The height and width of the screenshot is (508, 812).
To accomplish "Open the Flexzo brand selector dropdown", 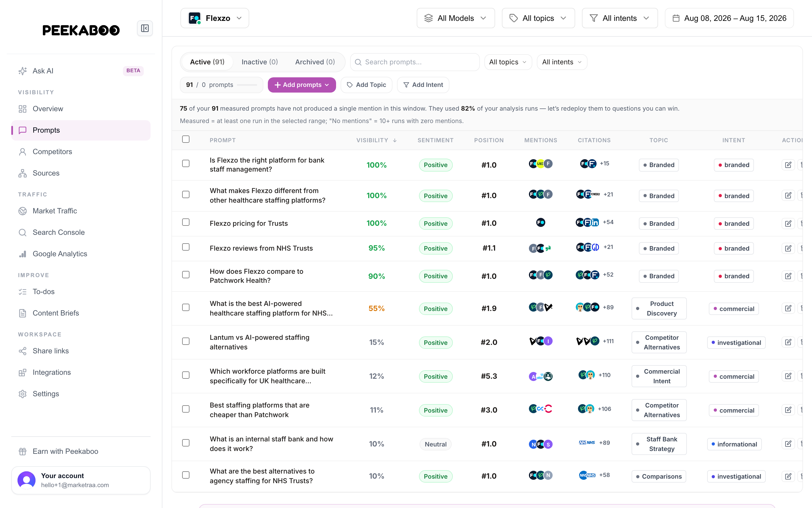I will click(215, 18).
